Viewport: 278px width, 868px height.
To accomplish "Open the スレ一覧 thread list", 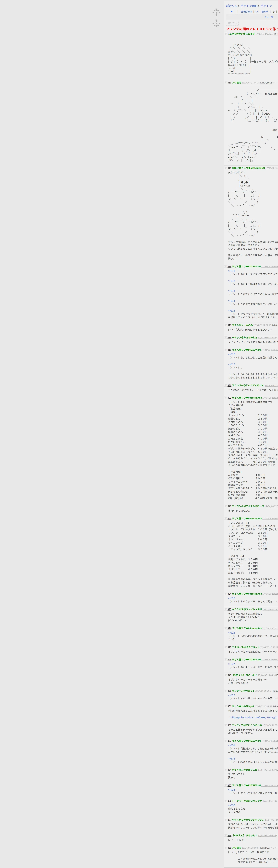I will pos(269,17).
